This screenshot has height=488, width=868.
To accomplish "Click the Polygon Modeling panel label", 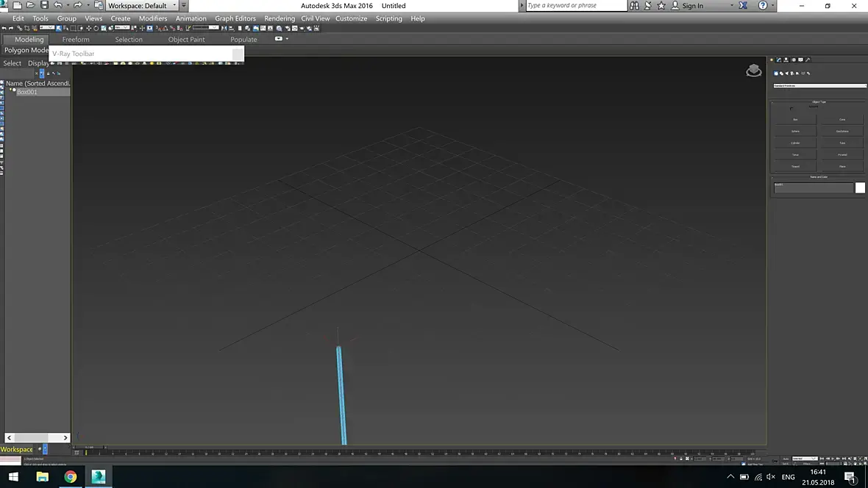I will (26, 50).
